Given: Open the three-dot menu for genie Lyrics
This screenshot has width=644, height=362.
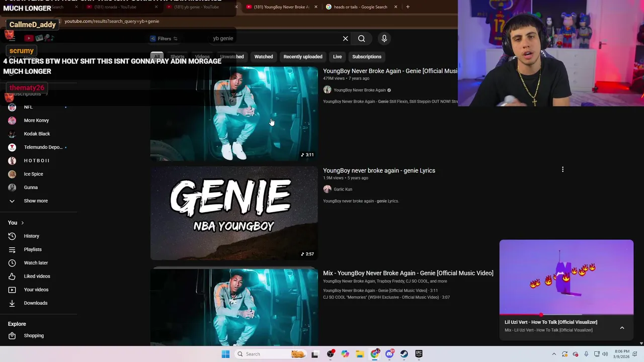Looking at the screenshot, I should point(562,169).
